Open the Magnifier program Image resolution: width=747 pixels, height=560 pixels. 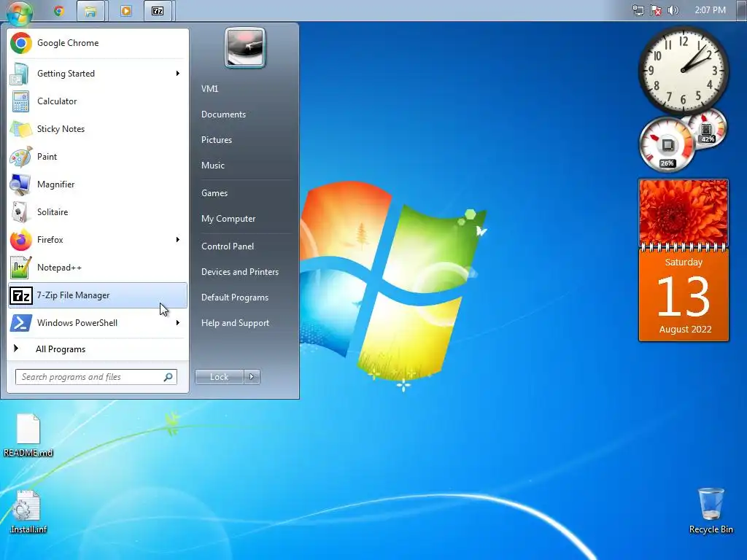98,184
